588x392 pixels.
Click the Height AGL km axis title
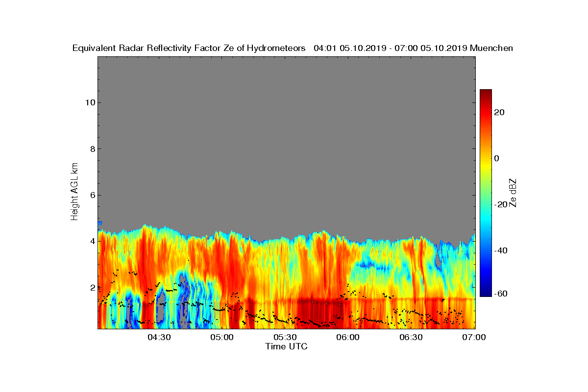coord(74,193)
